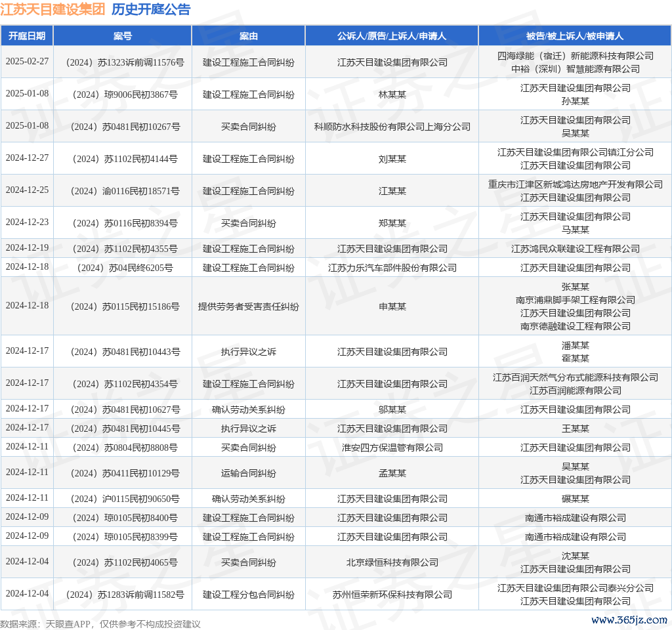Screen dimensions: 672x630
Task: Click the 江苏天目建设集团 title text
Action: coord(52,9)
